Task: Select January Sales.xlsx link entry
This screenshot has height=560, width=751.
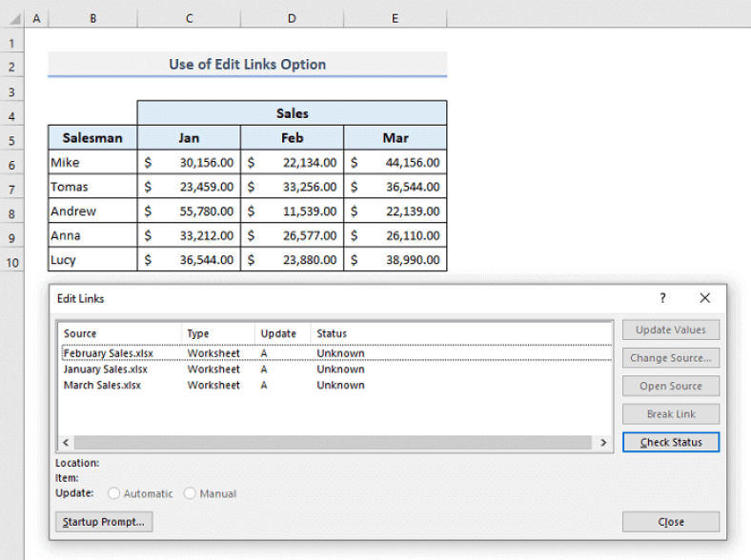Action: 105,370
